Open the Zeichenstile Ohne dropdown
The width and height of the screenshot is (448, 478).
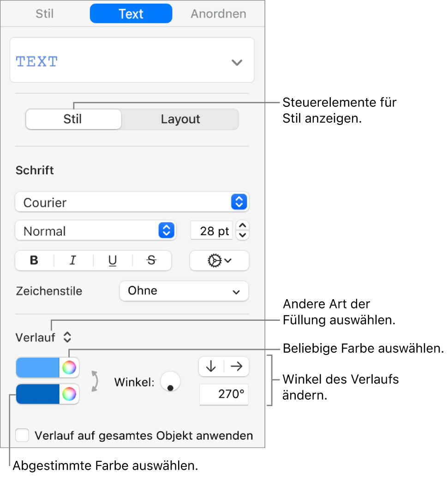click(184, 291)
